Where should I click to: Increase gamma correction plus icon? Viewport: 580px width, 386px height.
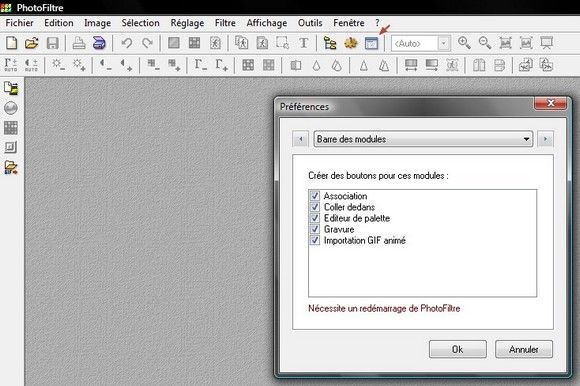[221, 65]
